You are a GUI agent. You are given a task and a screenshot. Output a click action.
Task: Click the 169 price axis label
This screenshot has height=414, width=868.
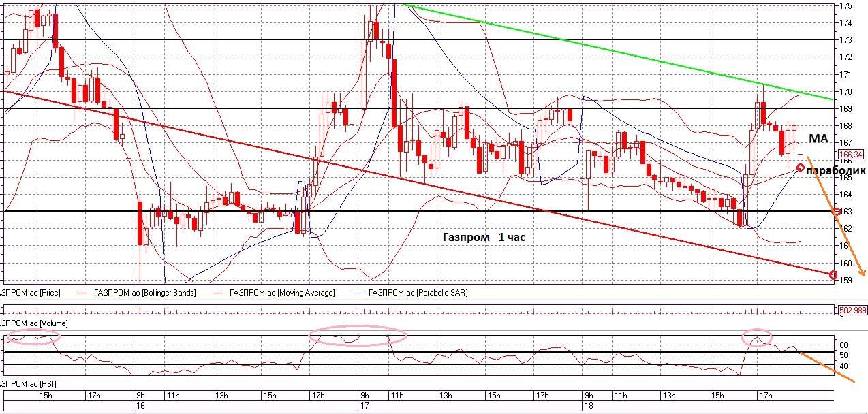pos(845,109)
